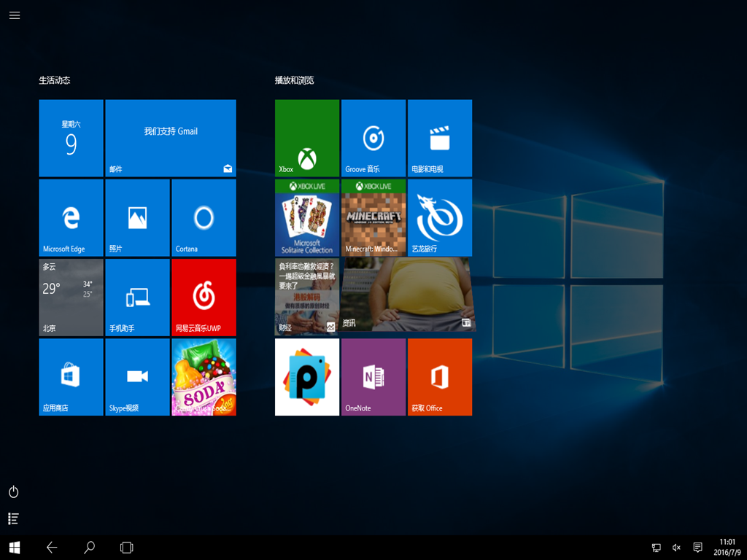
Task: Show the all apps list
Action: coord(13,518)
